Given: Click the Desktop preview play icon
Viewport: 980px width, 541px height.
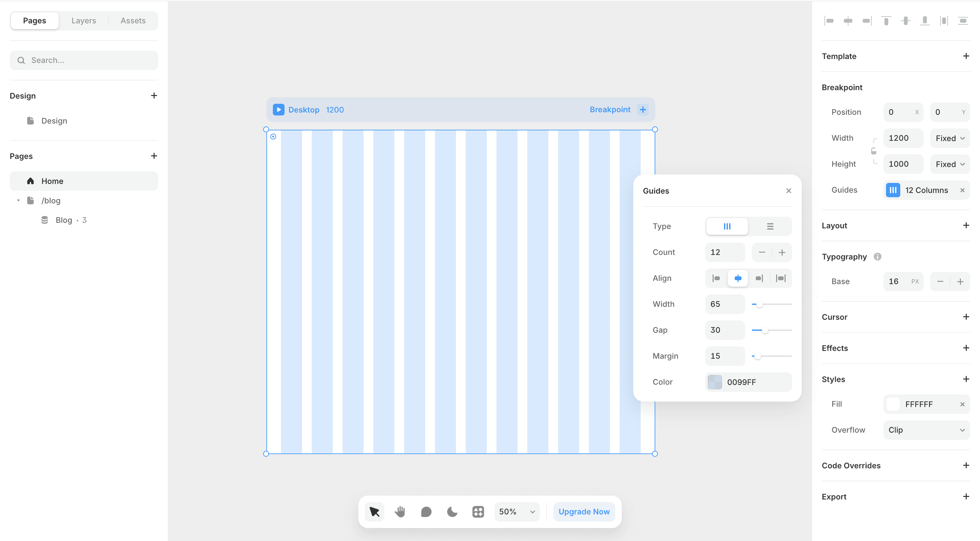Looking at the screenshot, I should click(x=278, y=110).
